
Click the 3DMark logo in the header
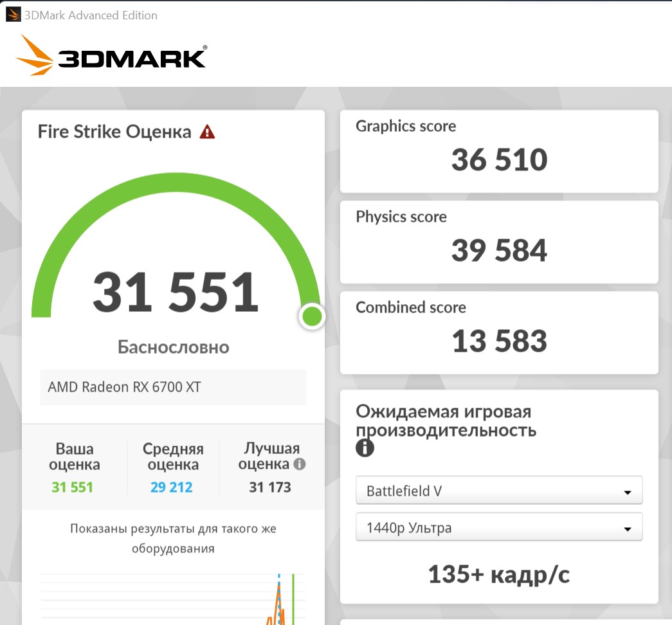[x=111, y=55]
